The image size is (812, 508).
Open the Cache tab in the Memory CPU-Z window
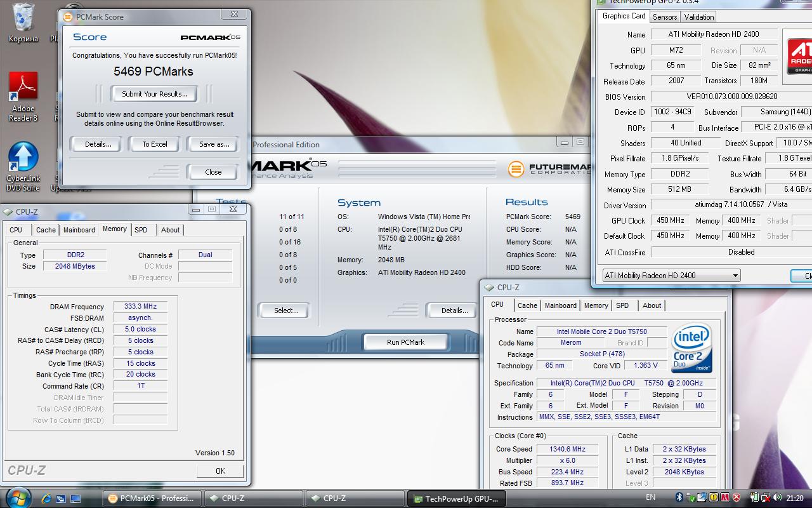tap(46, 230)
